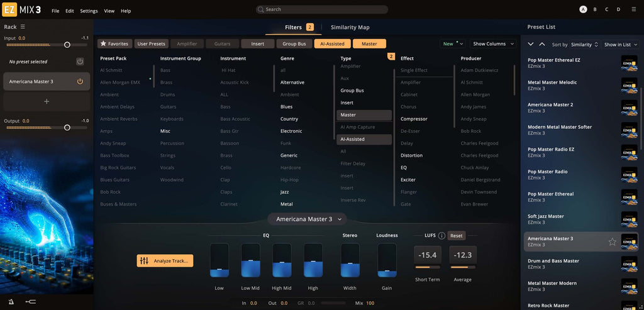The image size is (644, 310).
Task: Toggle the User Presets filter
Action: 151,43
